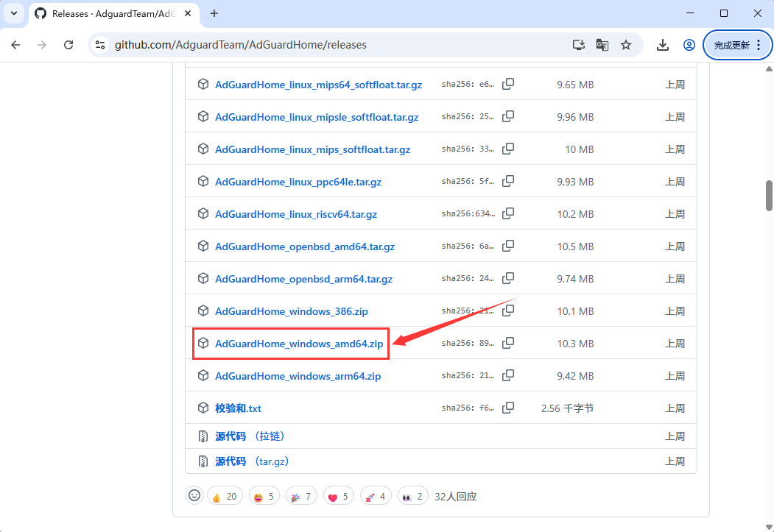Open site information icon in address bar
774x532 pixels.
[100, 45]
